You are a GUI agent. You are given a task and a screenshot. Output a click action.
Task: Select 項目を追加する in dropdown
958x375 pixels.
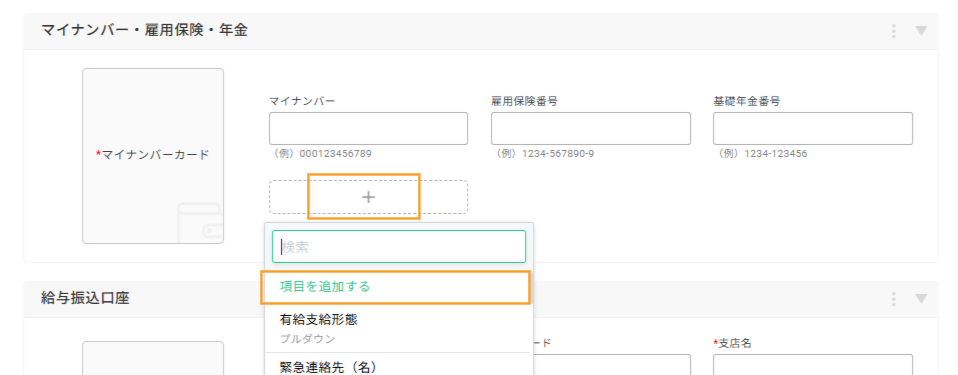pyautogui.click(x=396, y=287)
